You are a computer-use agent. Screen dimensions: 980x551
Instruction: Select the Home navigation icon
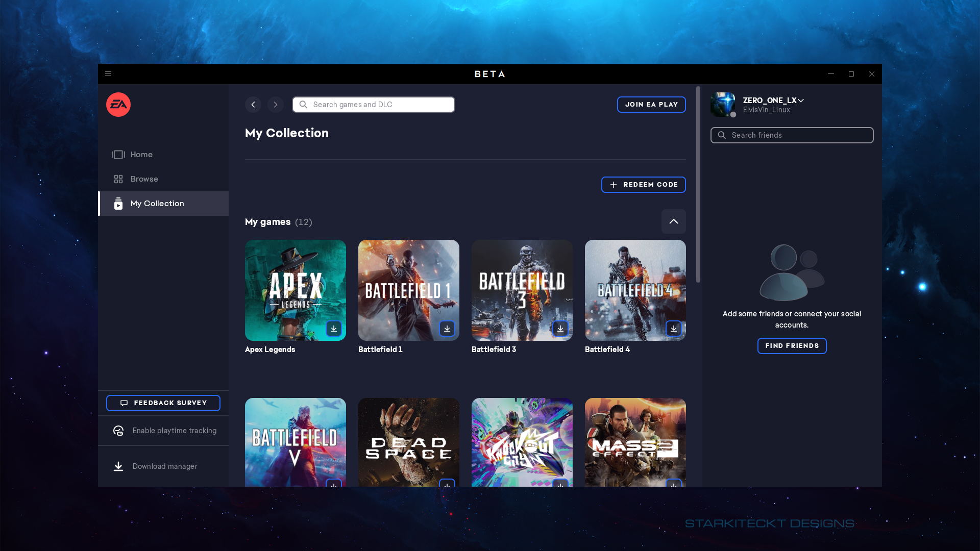point(118,154)
